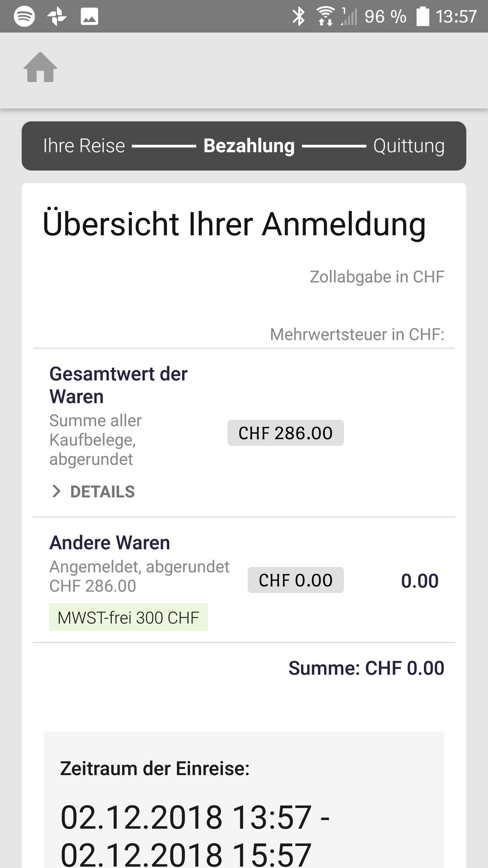Tap the home icon
This screenshot has height=868, width=488.
tap(40, 67)
